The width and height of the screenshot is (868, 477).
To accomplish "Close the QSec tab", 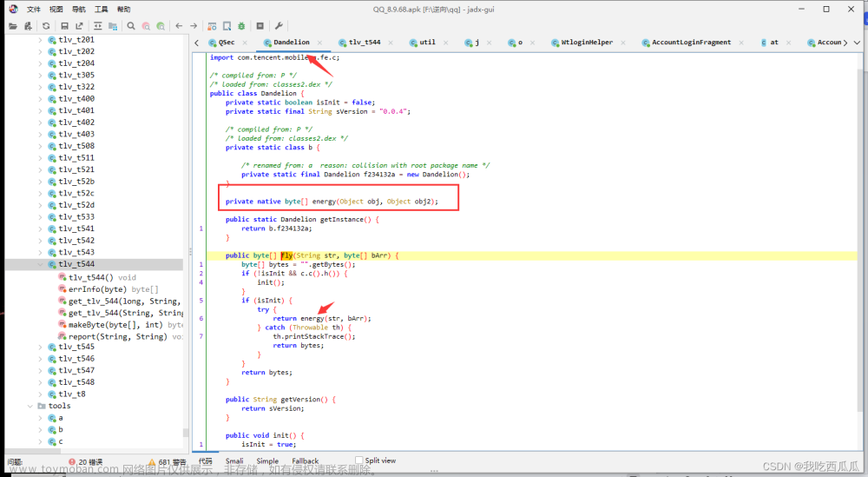I will pos(245,43).
